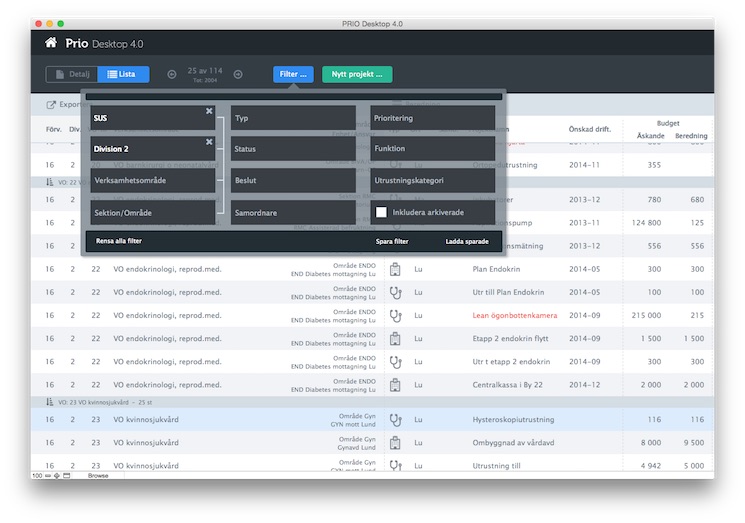745x523 pixels.
Task: Open the Status filter dropdown
Action: click(x=293, y=149)
